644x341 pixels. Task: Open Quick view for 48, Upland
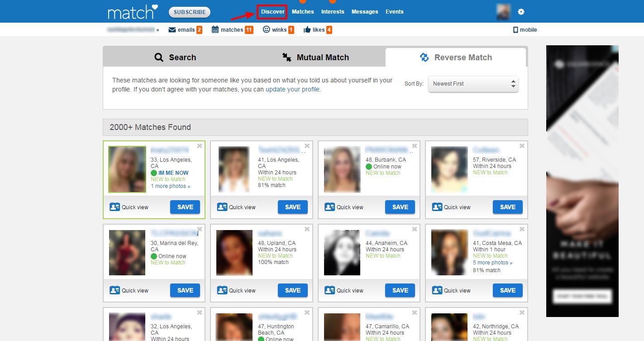[236, 290]
